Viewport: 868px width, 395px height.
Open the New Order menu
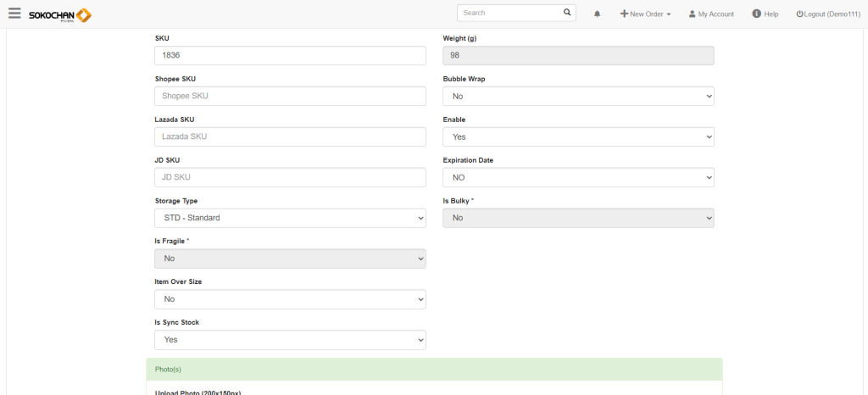(x=645, y=14)
